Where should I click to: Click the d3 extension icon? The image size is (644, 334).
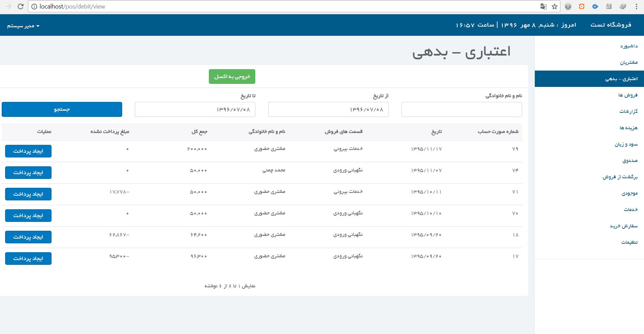click(x=609, y=6)
